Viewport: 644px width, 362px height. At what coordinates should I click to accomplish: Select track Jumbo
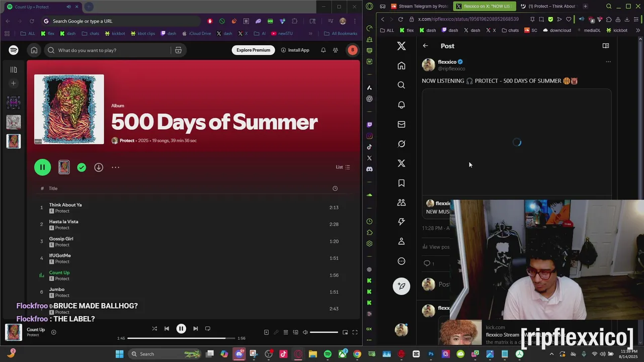[x=57, y=290]
